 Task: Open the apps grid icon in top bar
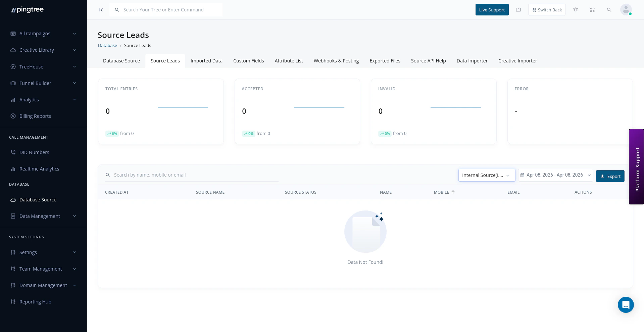[592, 10]
